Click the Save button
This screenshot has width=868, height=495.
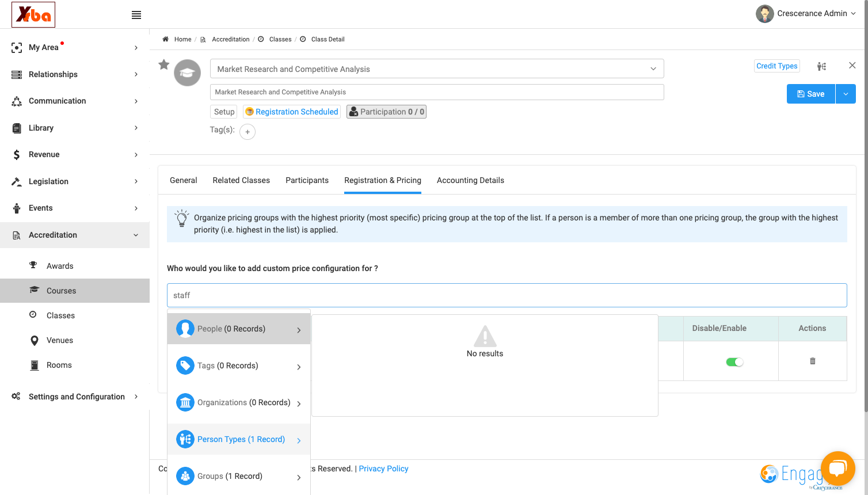810,94
